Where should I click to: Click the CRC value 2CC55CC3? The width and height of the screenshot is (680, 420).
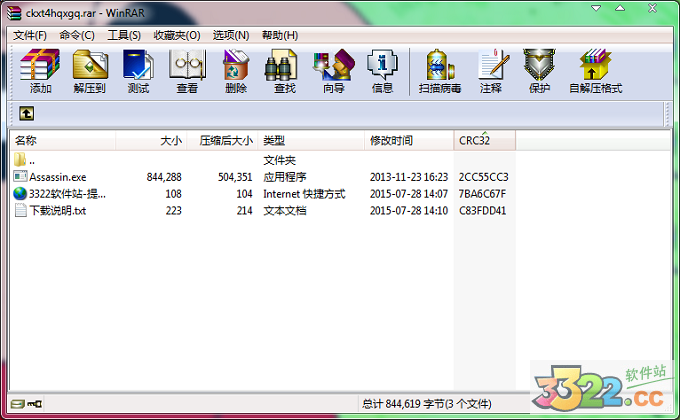pyautogui.click(x=484, y=177)
